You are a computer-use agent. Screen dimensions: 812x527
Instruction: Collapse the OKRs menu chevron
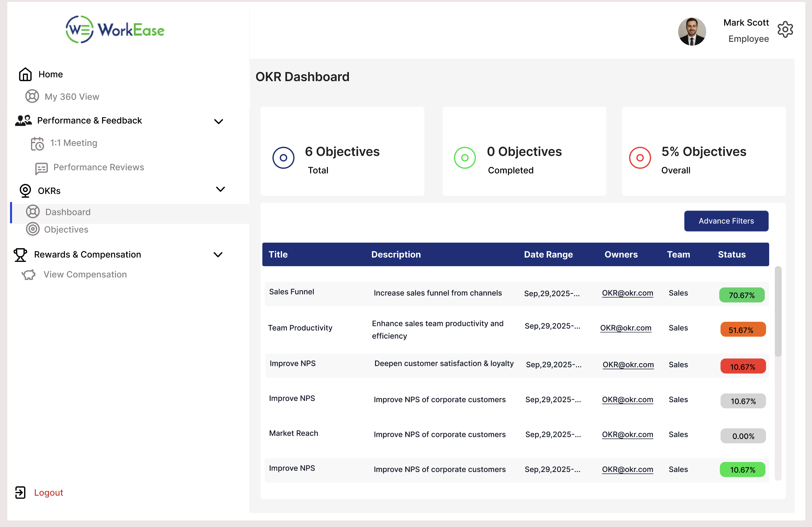pos(220,189)
